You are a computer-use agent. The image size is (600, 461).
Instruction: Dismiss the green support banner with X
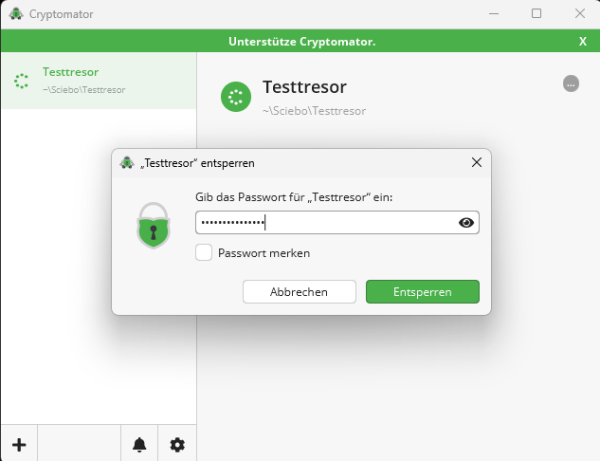click(583, 41)
